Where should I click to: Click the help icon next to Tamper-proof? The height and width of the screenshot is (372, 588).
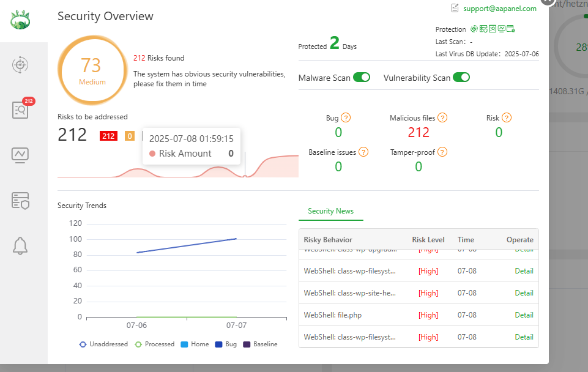(442, 152)
